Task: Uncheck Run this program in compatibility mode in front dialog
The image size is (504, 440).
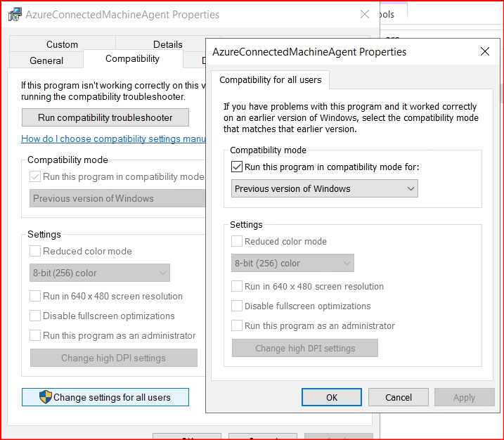Action: [x=237, y=167]
